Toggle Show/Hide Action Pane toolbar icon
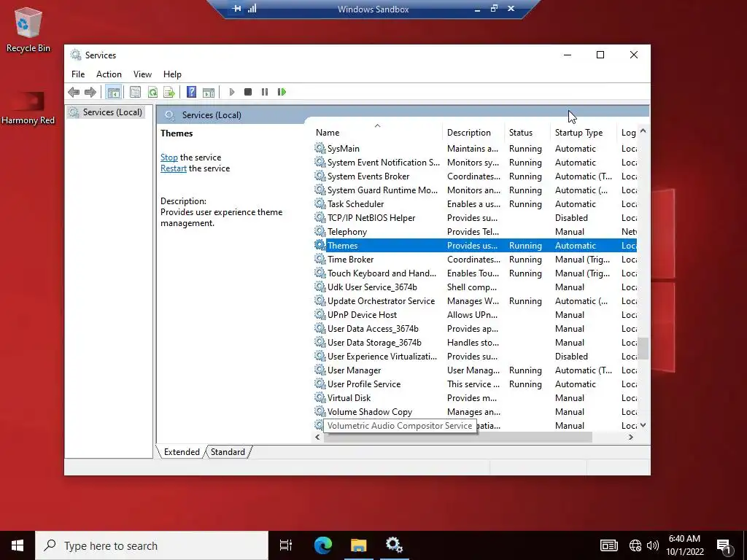Screen dimensions: 747x560 209,92
